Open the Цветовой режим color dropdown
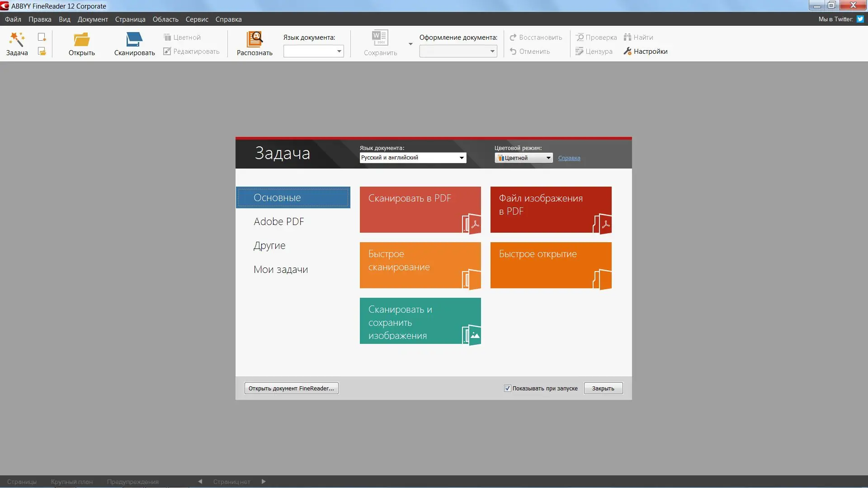868x488 pixels. (548, 158)
